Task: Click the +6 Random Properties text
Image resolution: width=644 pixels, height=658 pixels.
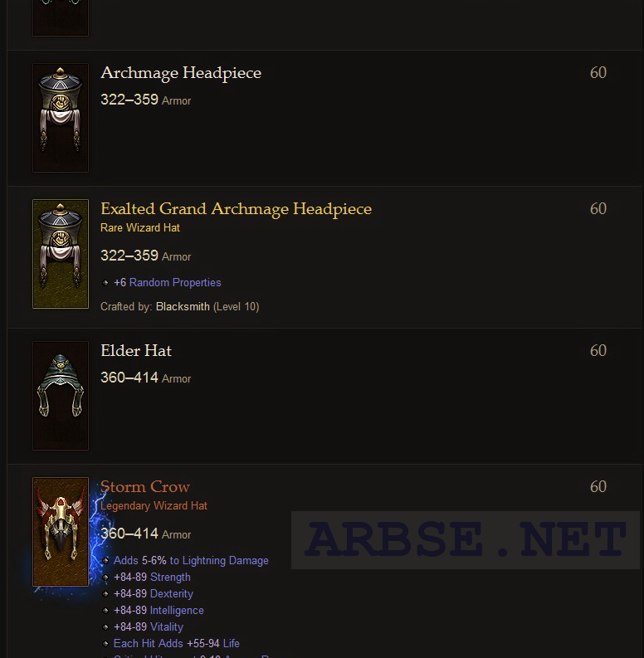Action: pos(168,282)
